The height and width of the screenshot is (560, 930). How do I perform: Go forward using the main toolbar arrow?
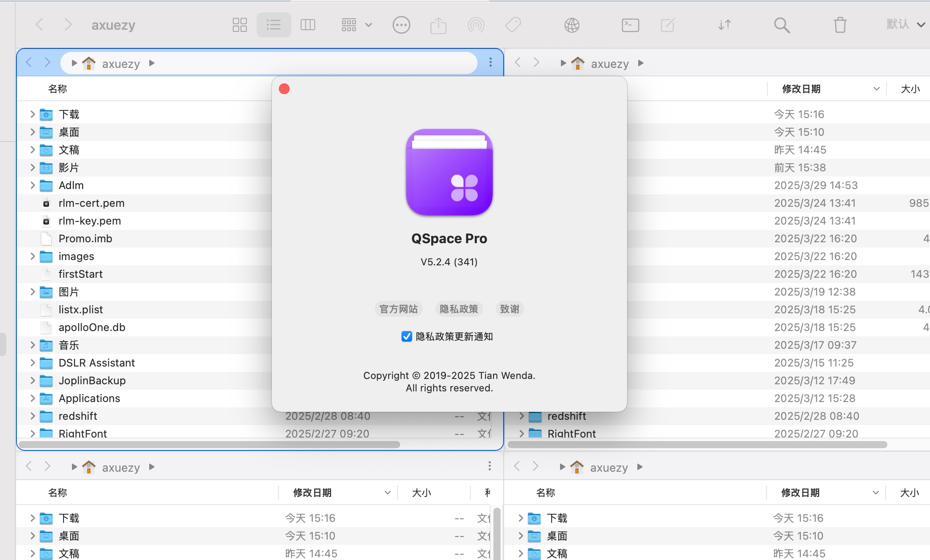[68, 24]
